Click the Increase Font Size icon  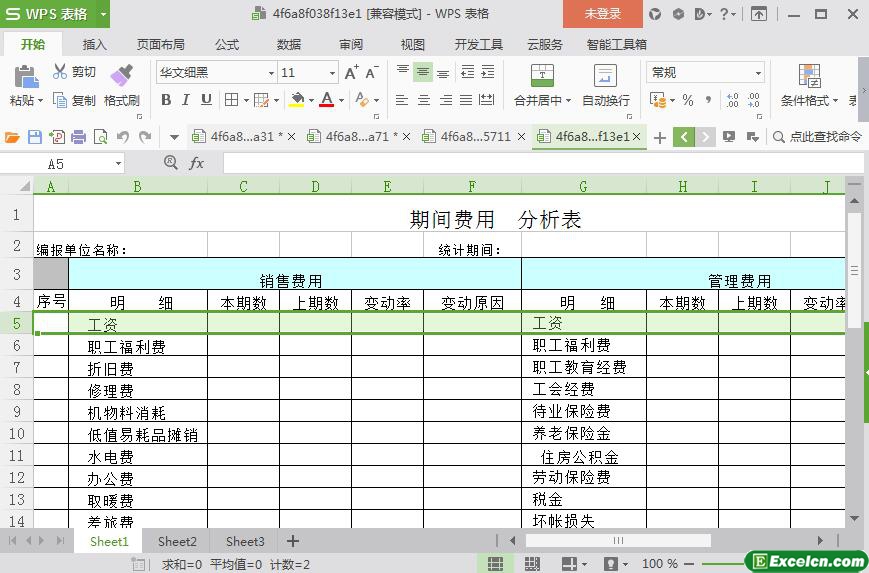click(351, 73)
